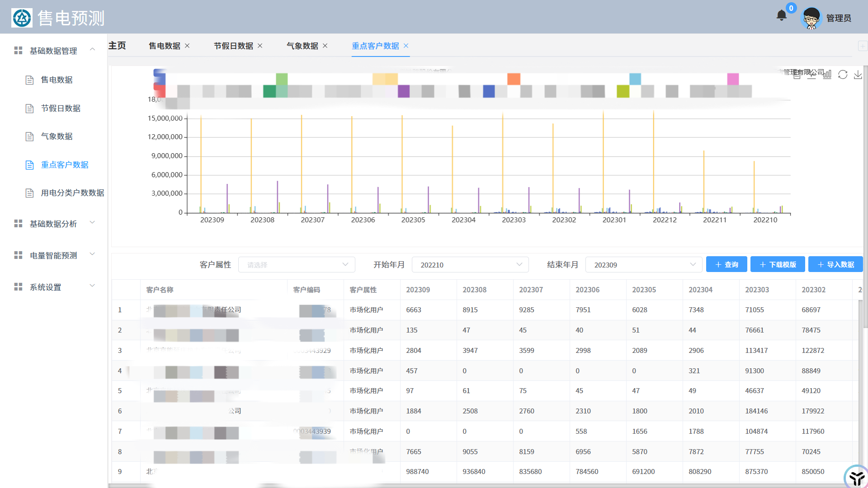Close the 售电数据 tab
This screenshot has width=868, height=488.
(187, 46)
